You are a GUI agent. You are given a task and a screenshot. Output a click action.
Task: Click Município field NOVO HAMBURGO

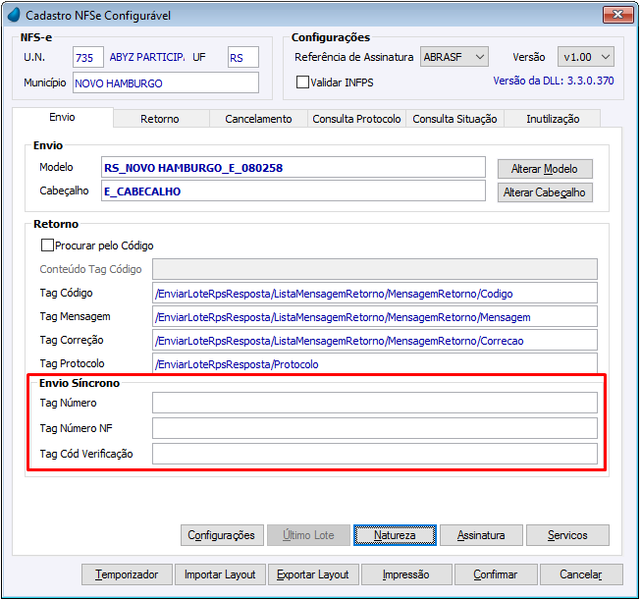coord(166,83)
